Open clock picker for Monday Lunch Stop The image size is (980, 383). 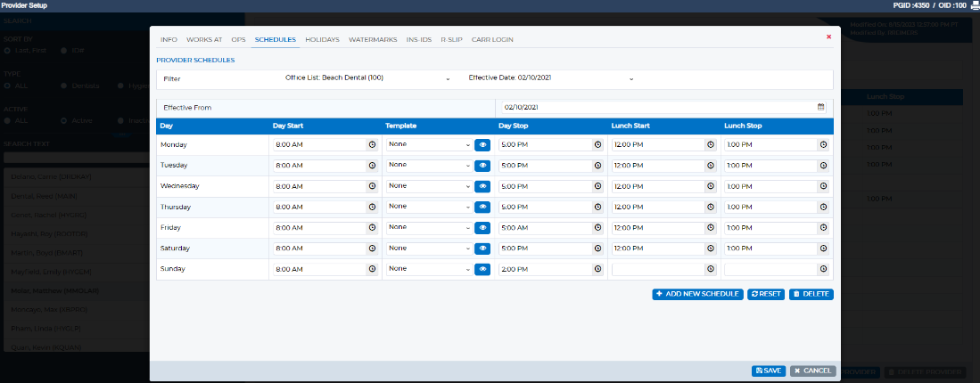(x=823, y=144)
